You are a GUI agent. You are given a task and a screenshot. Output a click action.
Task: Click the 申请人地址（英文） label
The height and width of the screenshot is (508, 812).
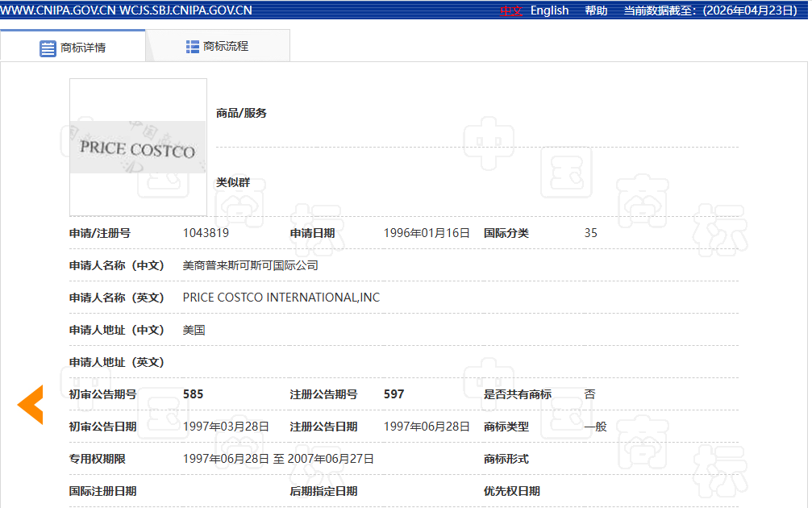point(116,362)
